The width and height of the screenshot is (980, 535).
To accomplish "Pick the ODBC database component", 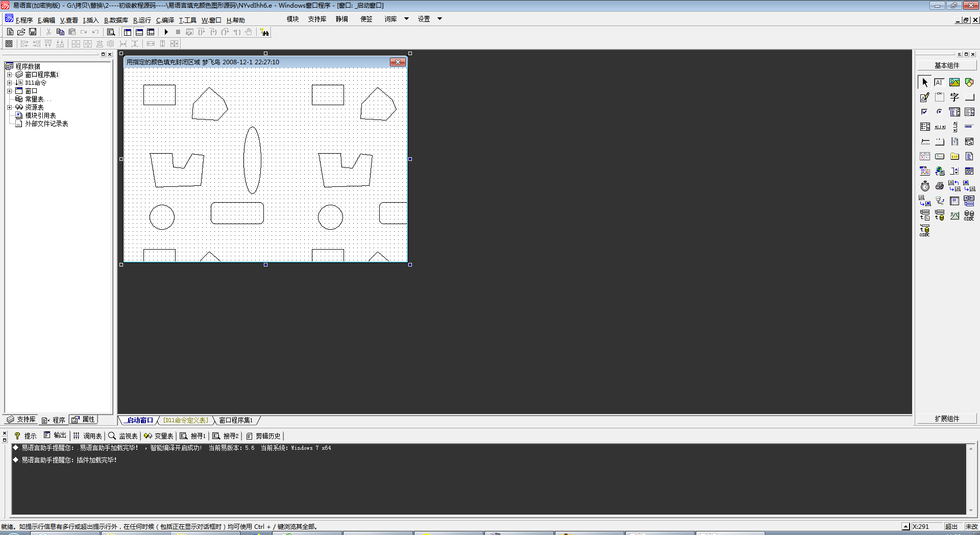I will [x=969, y=215].
